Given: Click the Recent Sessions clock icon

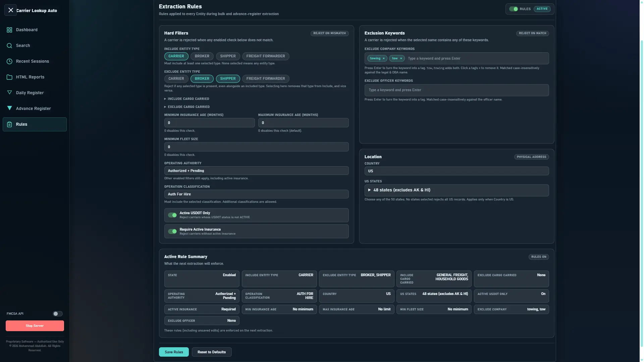Looking at the screenshot, I should pos(9,61).
